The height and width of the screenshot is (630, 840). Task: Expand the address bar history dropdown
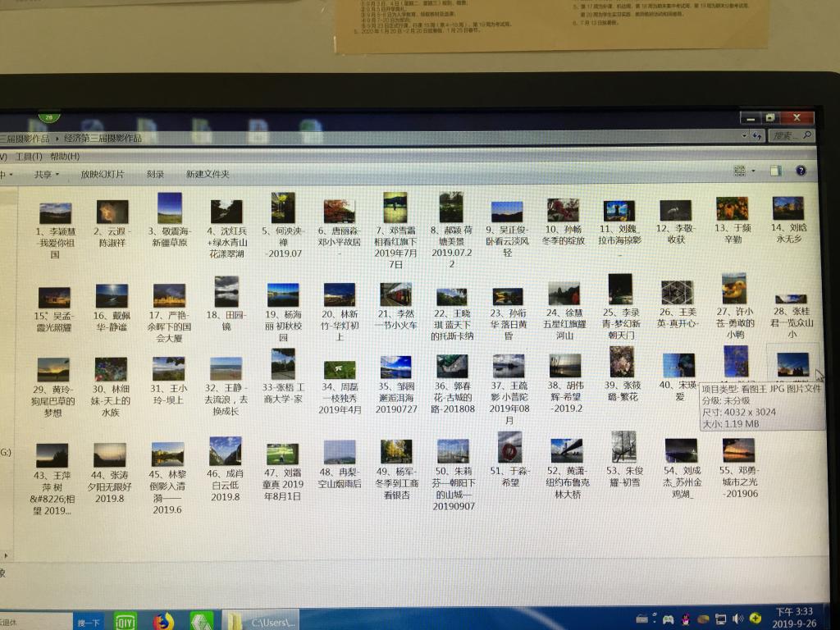(744, 135)
